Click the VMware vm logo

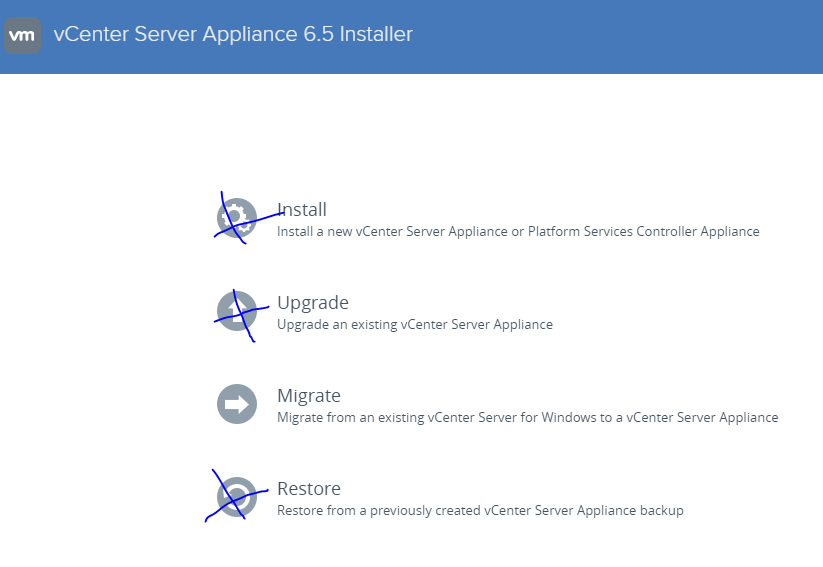point(22,35)
